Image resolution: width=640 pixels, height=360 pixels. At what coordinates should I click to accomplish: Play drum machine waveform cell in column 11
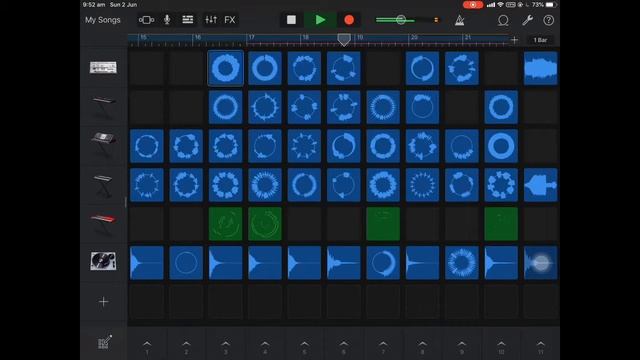point(540,68)
